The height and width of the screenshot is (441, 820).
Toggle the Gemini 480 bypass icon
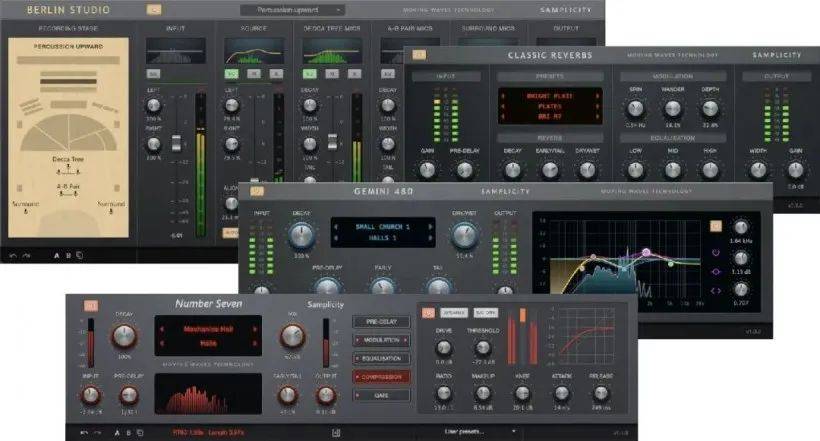pyautogui.click(x=258, y=191)
